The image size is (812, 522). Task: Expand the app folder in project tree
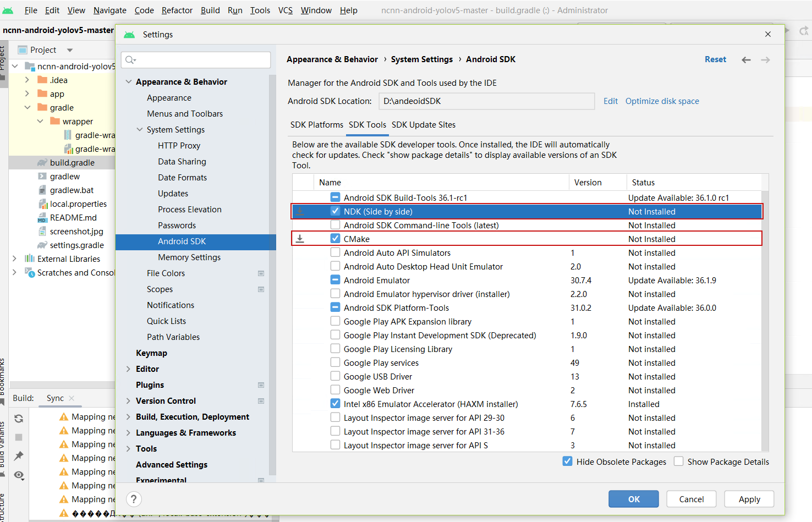click(27, 94)
